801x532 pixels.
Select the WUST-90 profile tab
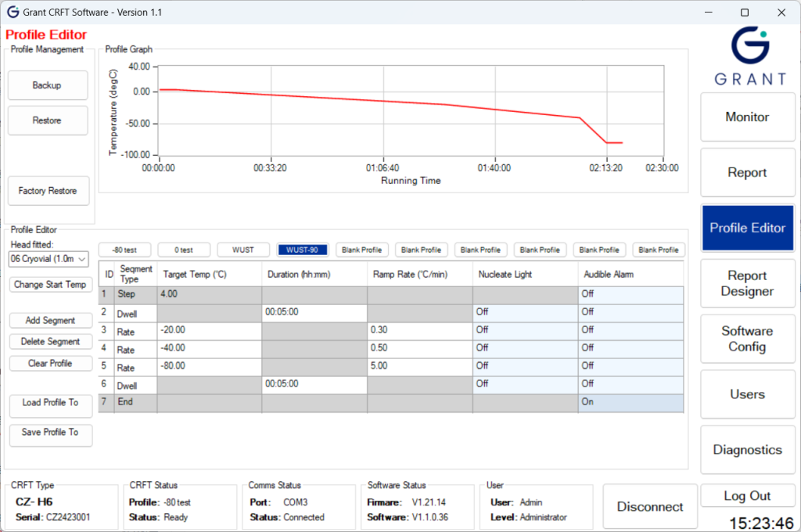point(302,250)
